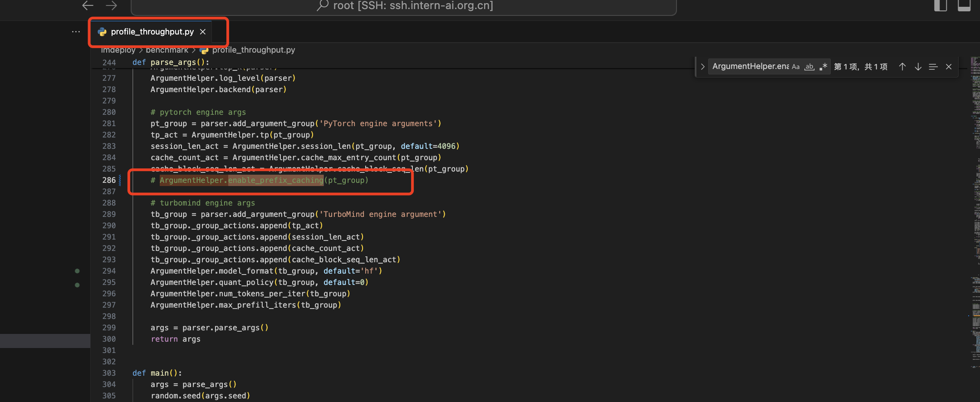Click line number 294 in the gutter
This screenshot has height=402, width=980.
point(109,271)
